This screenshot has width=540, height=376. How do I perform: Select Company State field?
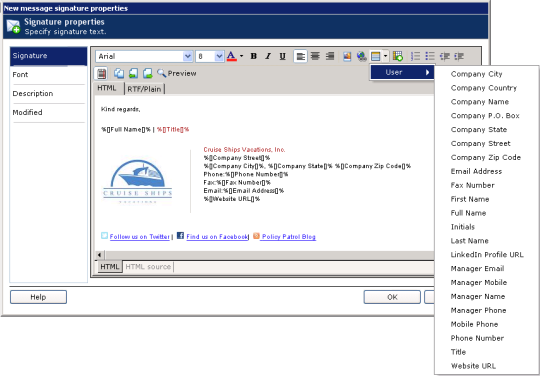[479, 129]
